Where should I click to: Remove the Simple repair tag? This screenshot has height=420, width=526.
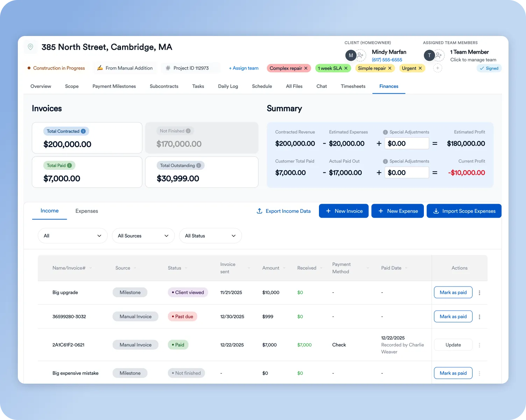pyautogui.click(x=390, y=68)
